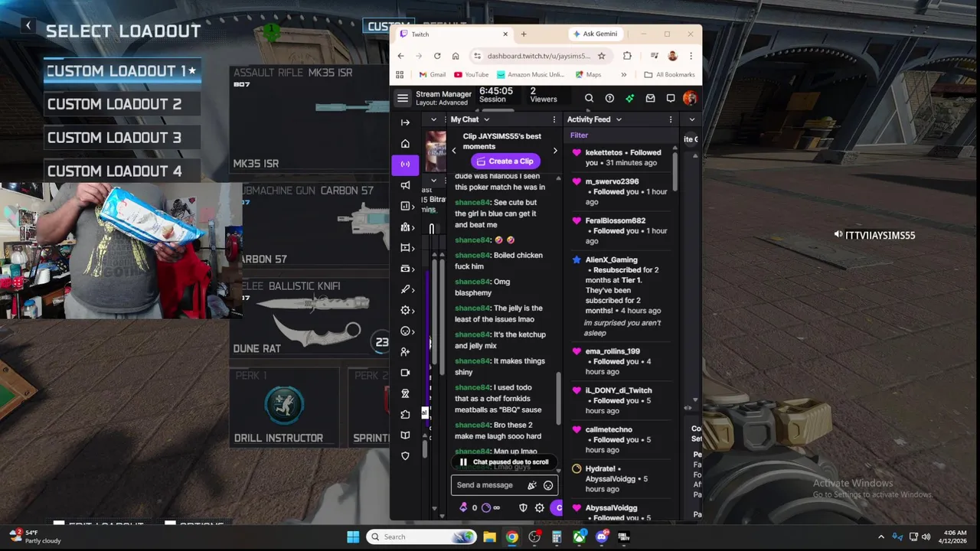Open the notifications inbox icon
Viewport: 980px width, 551px height.
coord(650,98)
